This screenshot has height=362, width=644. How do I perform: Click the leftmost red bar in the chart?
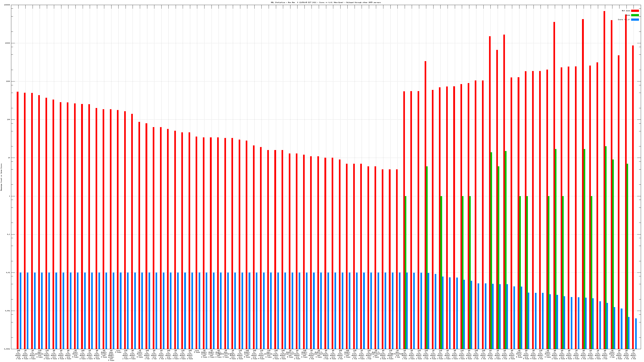point(18,220)
